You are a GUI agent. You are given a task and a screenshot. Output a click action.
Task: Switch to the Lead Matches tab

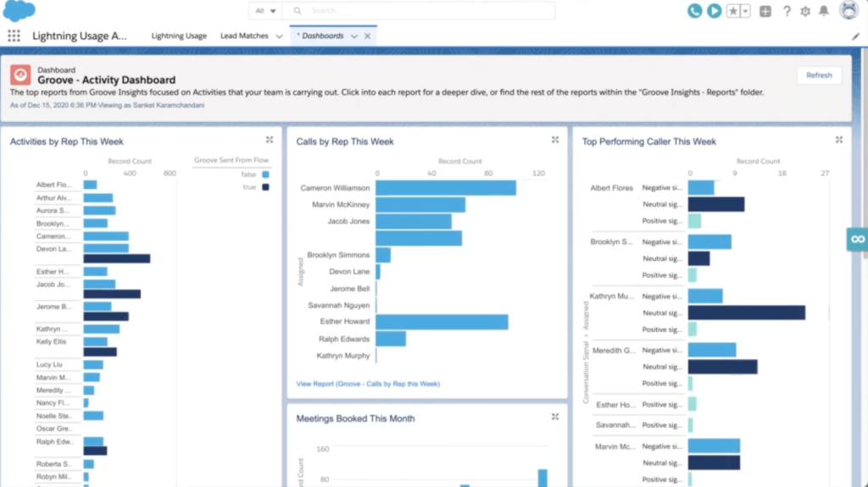click(x=244, y=36)
